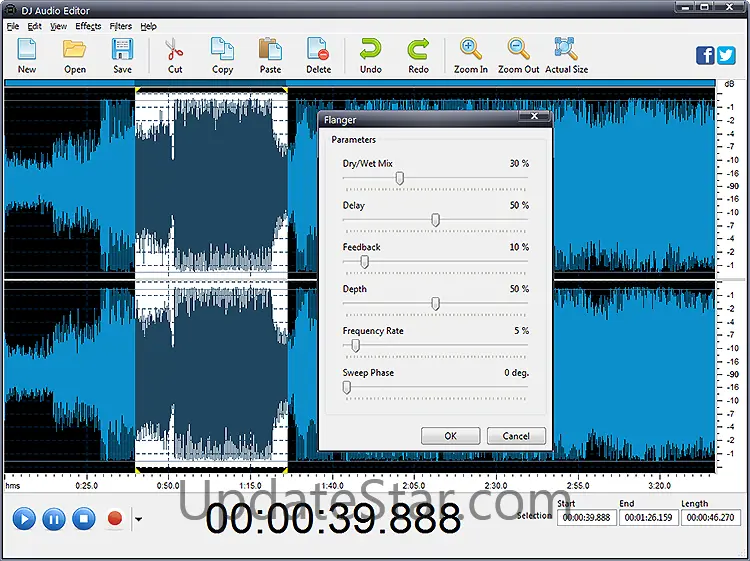Click the Save floppy disk icon
Image resolution: width=750 pixels, height=561 pixels.
[122, 49]
